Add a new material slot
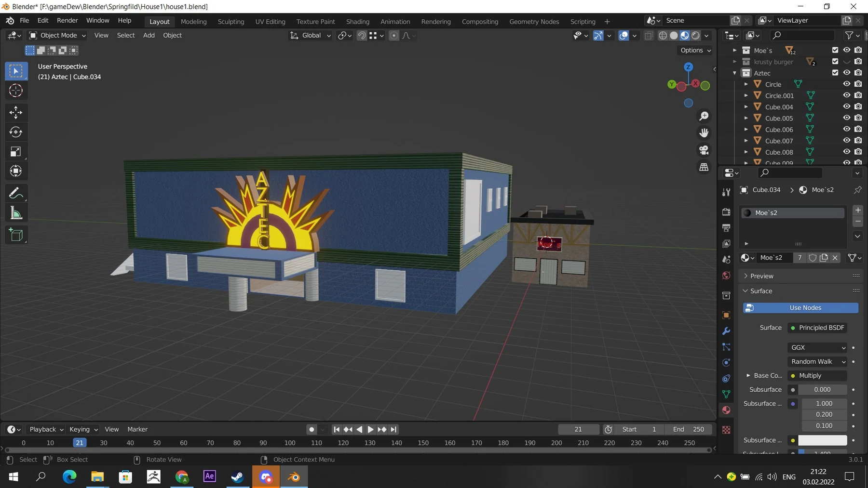868x488 pixels. click(857, 210)
